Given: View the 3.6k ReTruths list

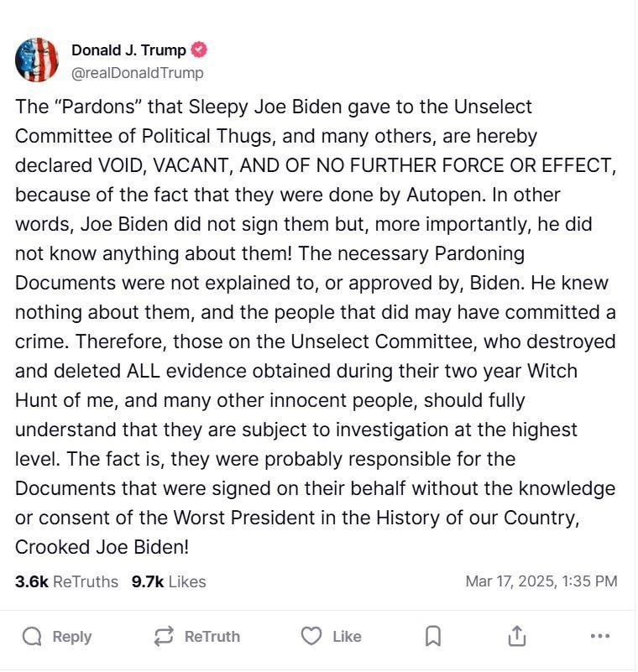Looking at the screenshot, I should [x=66, y=581].
